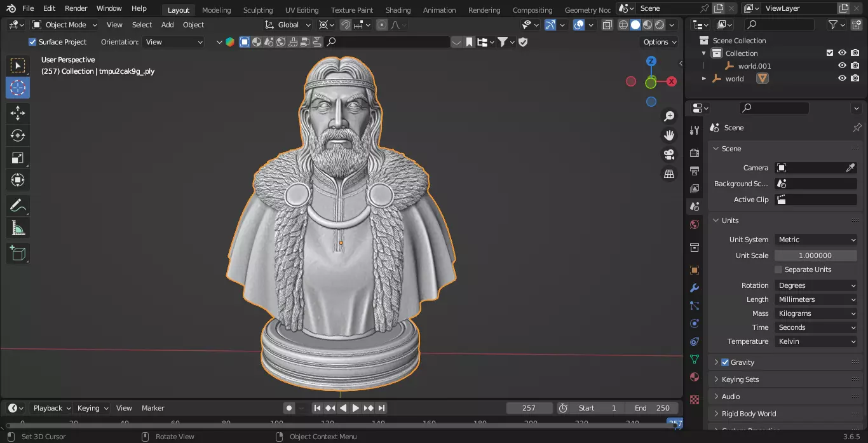Image resolution: width=868 pixels, height=443 pixels.
Task: Open Object Mode dropdown
Action: [x=65, y=25]
